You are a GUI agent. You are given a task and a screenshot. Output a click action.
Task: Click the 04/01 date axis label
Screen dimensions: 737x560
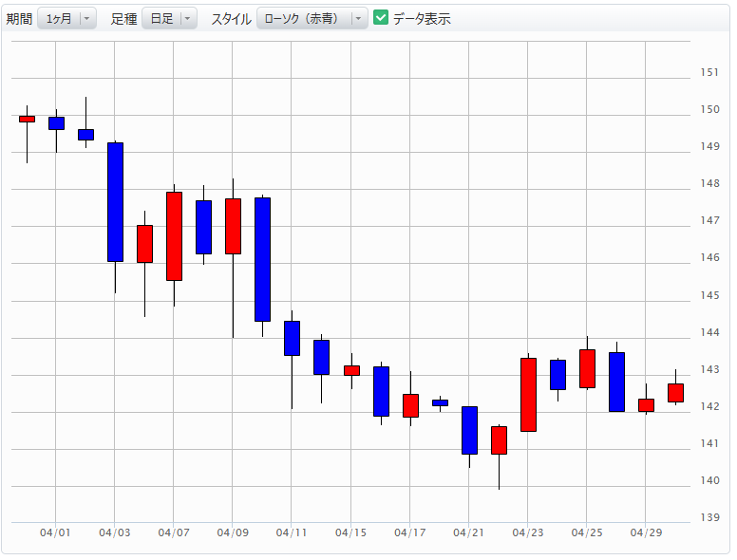[x=55, y=532]
